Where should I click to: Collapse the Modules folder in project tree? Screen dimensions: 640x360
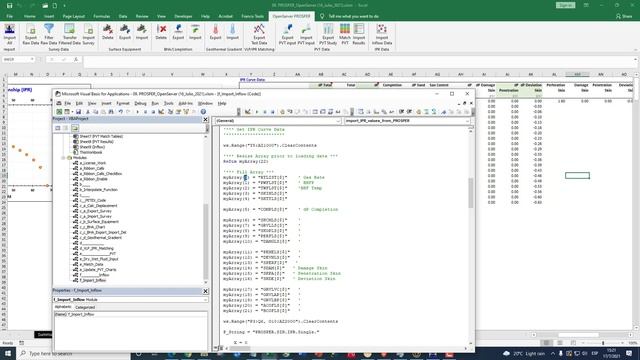64,158
